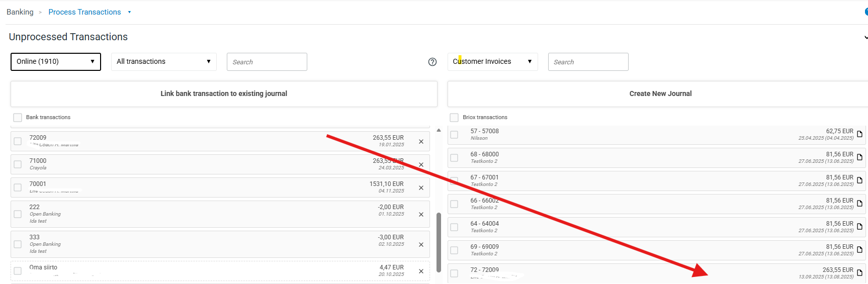Select all Bank transactions checkbox
Viewport: 868px width, 284px height.
pos(18,118)
